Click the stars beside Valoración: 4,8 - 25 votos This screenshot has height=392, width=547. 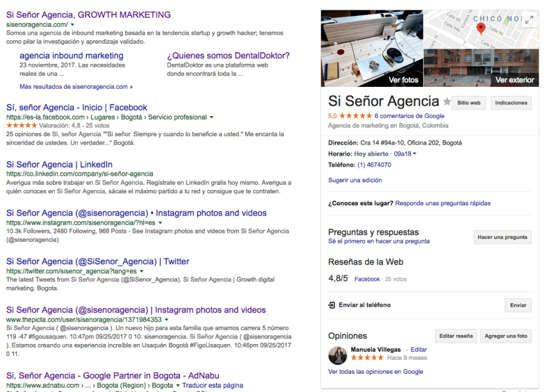click(x=21, y=125)
